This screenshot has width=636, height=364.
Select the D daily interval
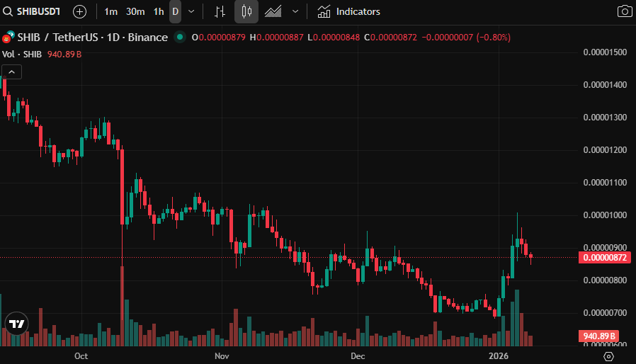(x=175, y=11)
